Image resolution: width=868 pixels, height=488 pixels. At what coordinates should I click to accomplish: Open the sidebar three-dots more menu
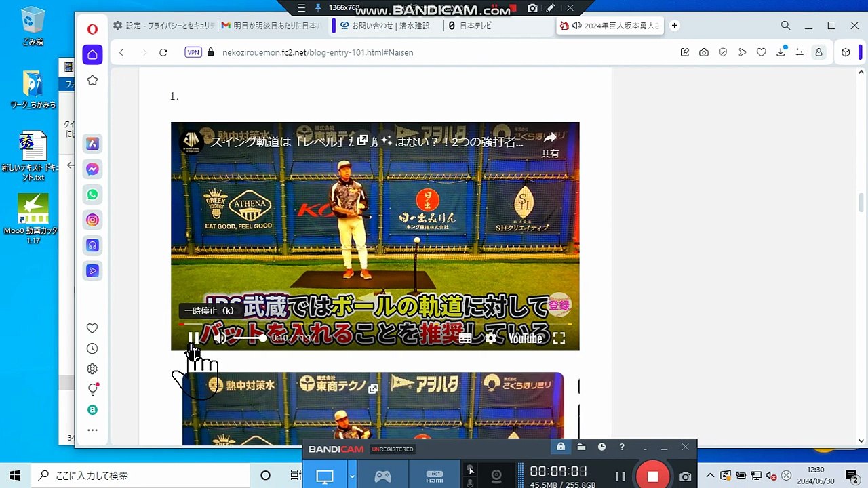(x=92, y=430)
